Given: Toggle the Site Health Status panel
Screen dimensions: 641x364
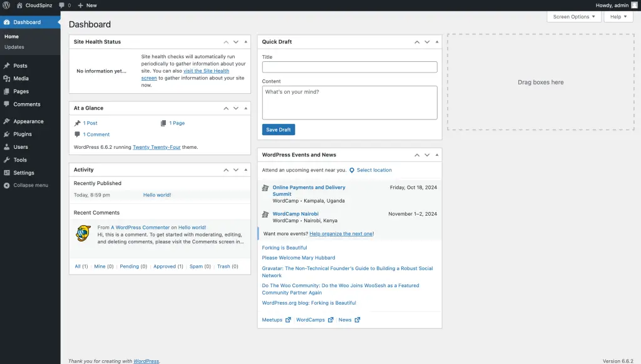Looking at the screenshot, I should [245, 42].
